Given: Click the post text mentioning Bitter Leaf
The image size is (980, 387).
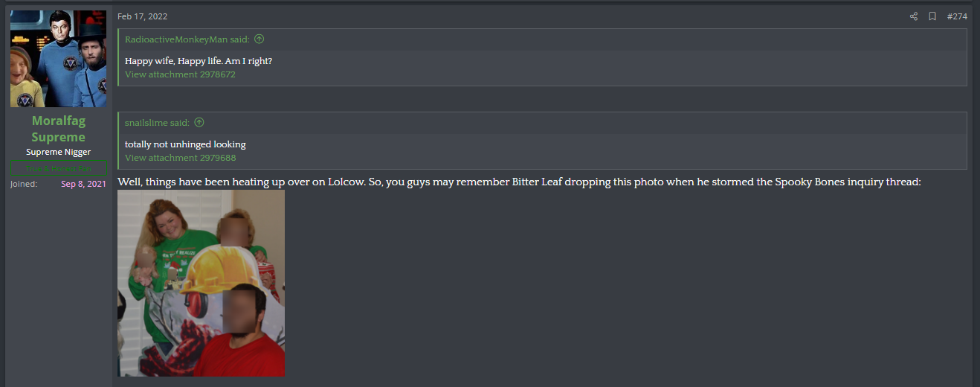Looking at the screenshot, I should 519,182.
